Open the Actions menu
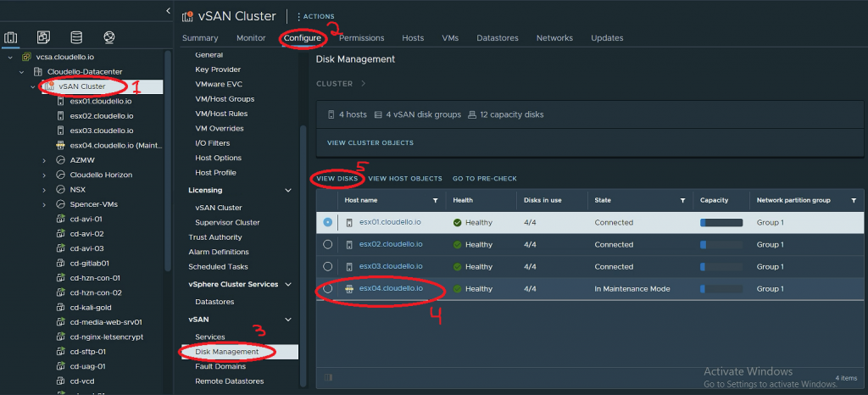Image resolution: width=868 pixels, height=395 pixels. tap(316, 17)
